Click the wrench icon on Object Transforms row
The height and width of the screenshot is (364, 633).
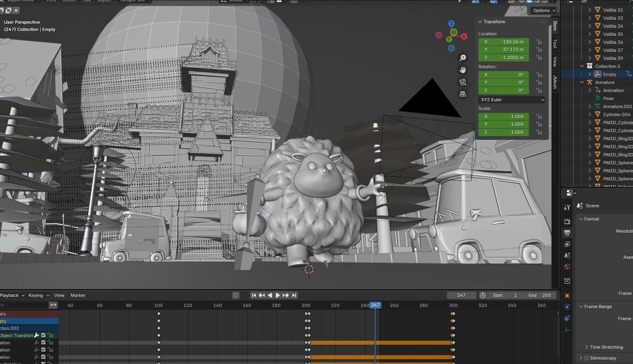[x=37, y=335]
